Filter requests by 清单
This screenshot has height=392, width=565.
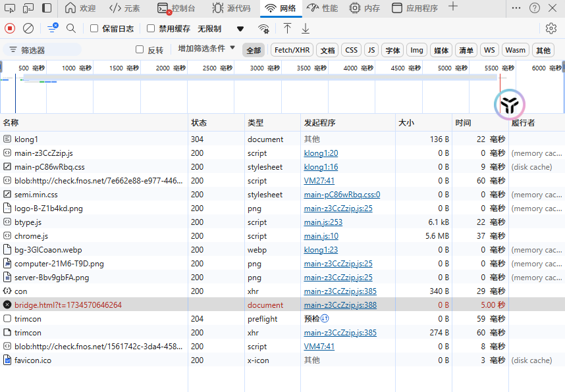(x=466, y=50)
